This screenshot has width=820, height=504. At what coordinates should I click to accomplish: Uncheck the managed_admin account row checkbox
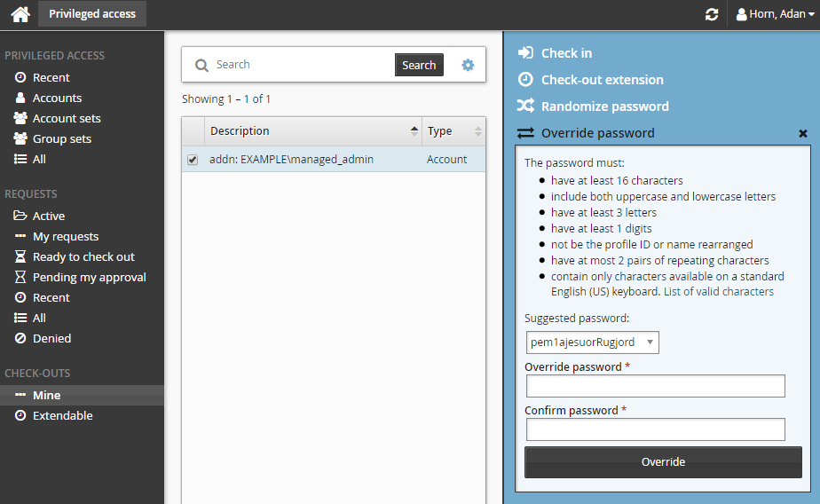(x=193, y=160)
